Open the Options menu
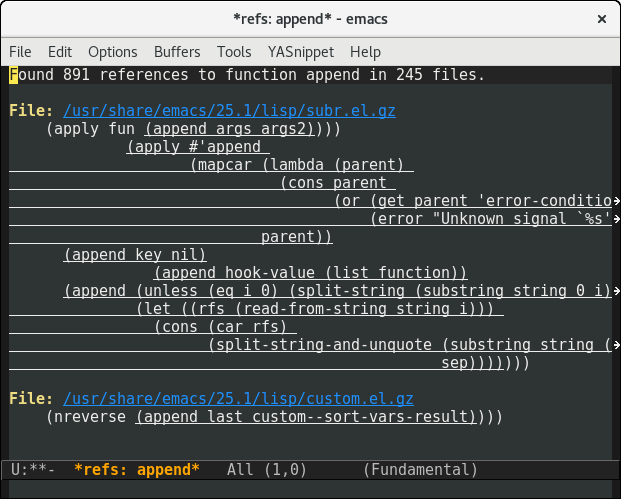The image size is (621, 499). click(112, 52)
